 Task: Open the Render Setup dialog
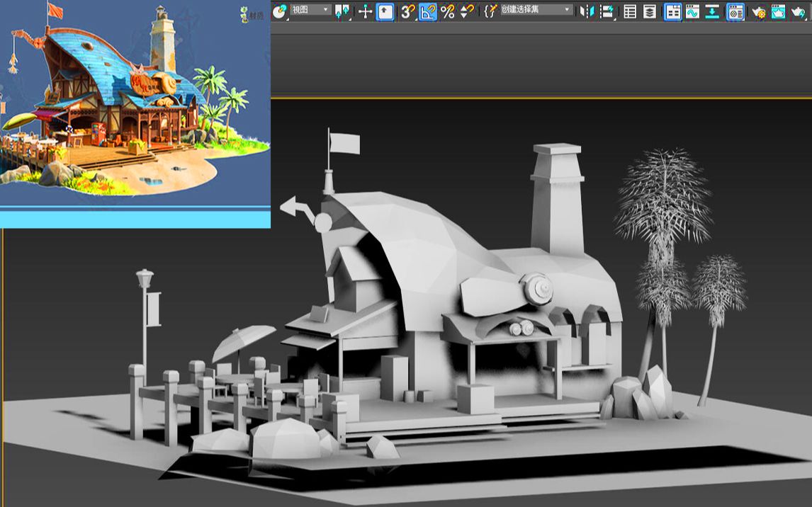(x=760, y=11)
